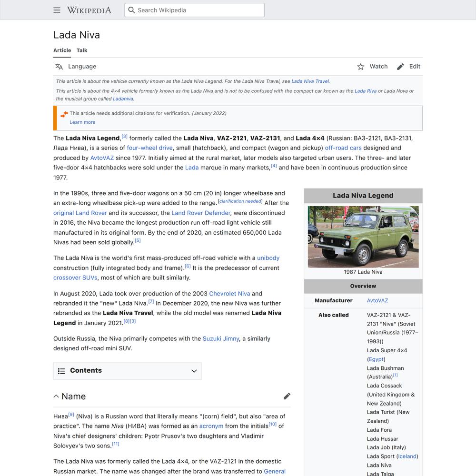Click the clarification needed tag
The height and width of the screenshot is (476, 476).
(x=240, y=201)
